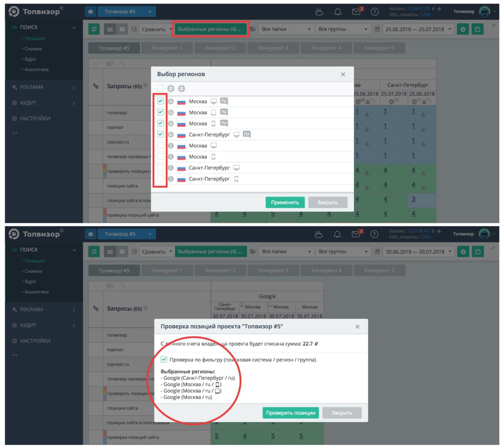The width and height of the screenshot is (503, 448).
Task: Click the позиции сайта query row in lower table
Action: tap(122, 408)
